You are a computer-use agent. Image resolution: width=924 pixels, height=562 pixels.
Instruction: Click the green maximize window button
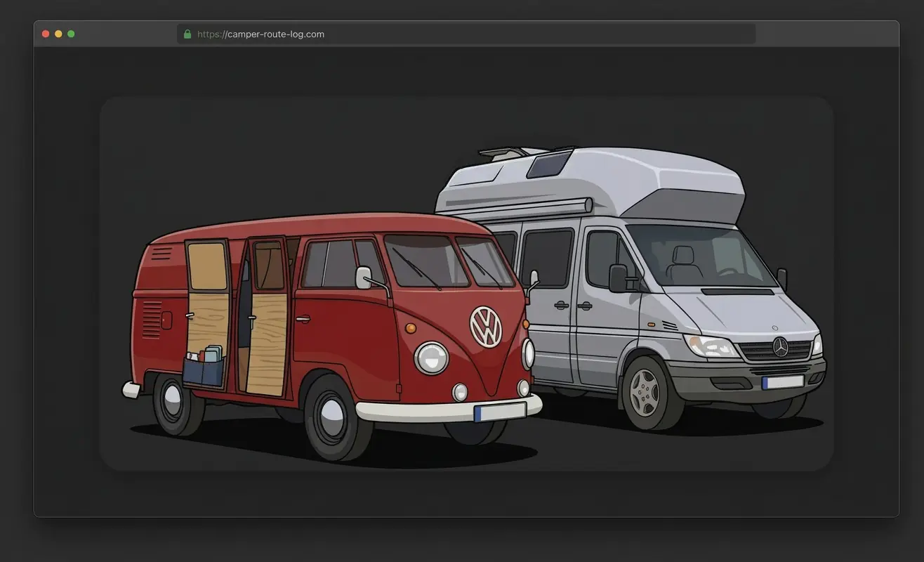[71, 34]
